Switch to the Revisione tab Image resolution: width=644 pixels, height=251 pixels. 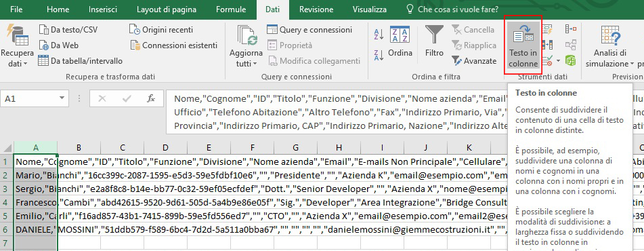tap(316, 9)
